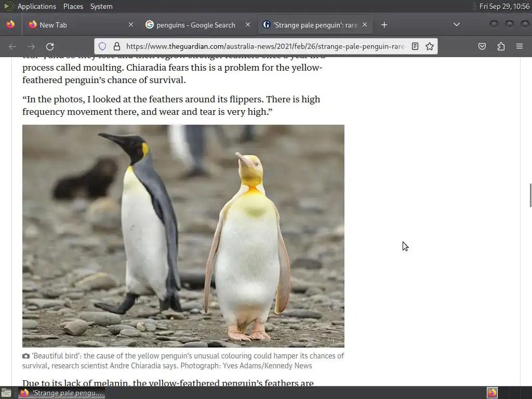
Task: View site security padlock information
Action: click(117, 46)
